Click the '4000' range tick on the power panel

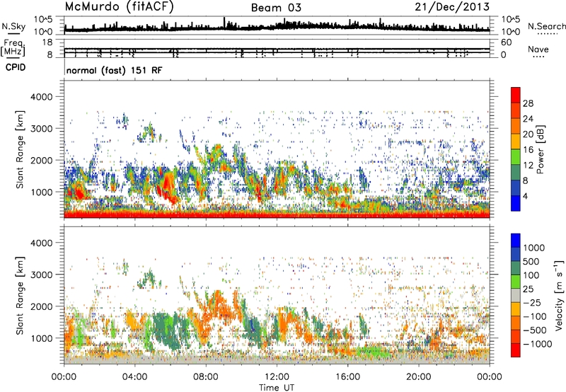[x=41, y=97]
